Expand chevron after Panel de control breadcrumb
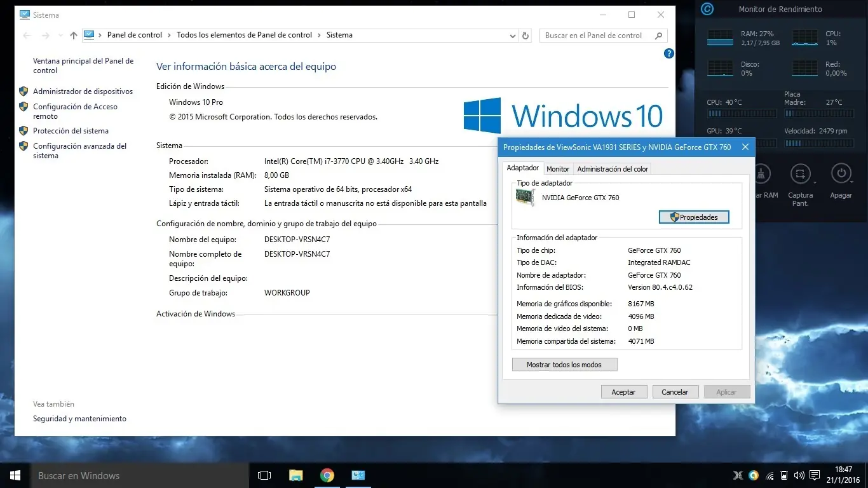868x488 pixels. click(x=170, y=35)
